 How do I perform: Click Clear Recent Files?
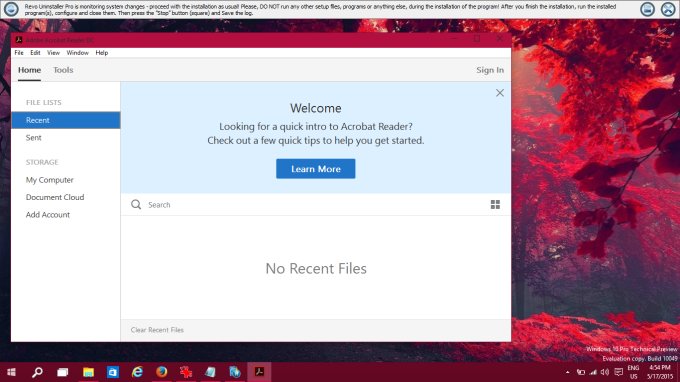click(x=157, y=330)
